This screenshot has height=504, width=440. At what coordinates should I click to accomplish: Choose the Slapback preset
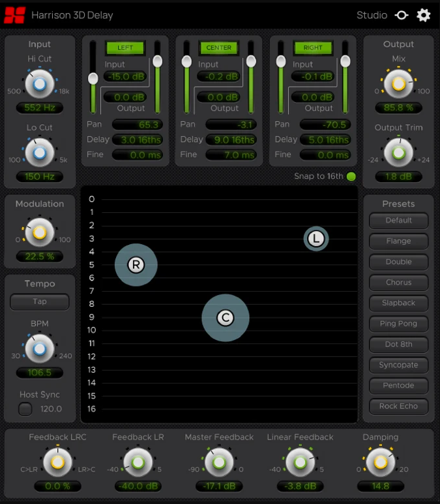(x=398, y=303)
